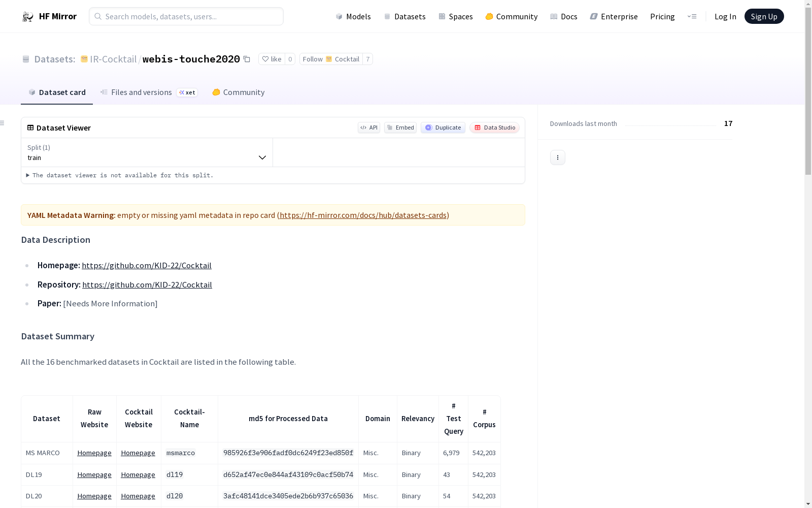Image resolution: width=812 pixels, height=508 pixels.
Task: Expand the dataset viewer not available message
Action: (120, 175)
